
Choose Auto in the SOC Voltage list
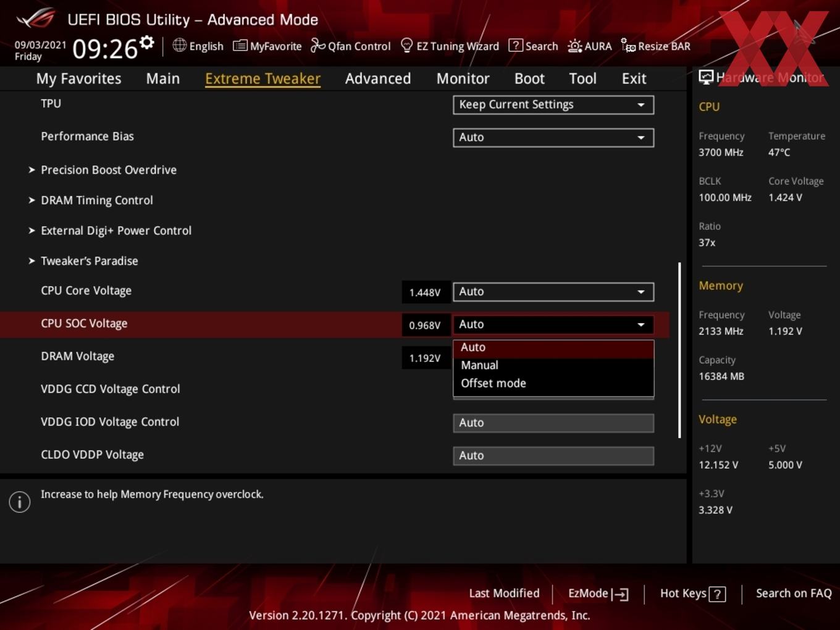[x=553, y=348]
